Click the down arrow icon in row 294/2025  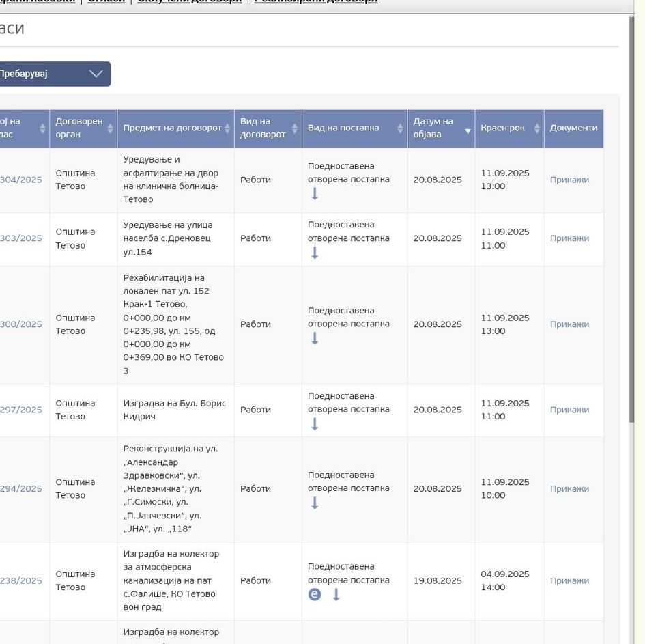tap(315, 503)
